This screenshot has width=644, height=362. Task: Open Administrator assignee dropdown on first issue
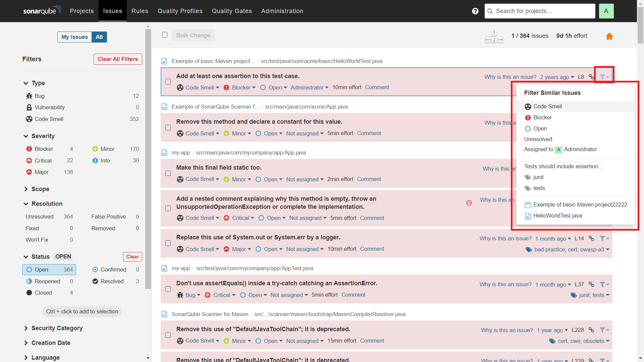309,87
